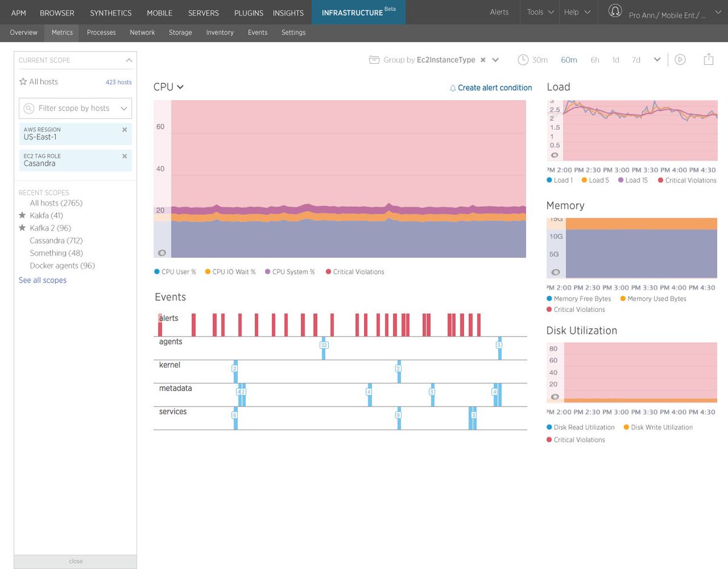This screenshot has width=728, height=569.
Task: Click the bell icon for alert condition
Action: click(453, 88)
